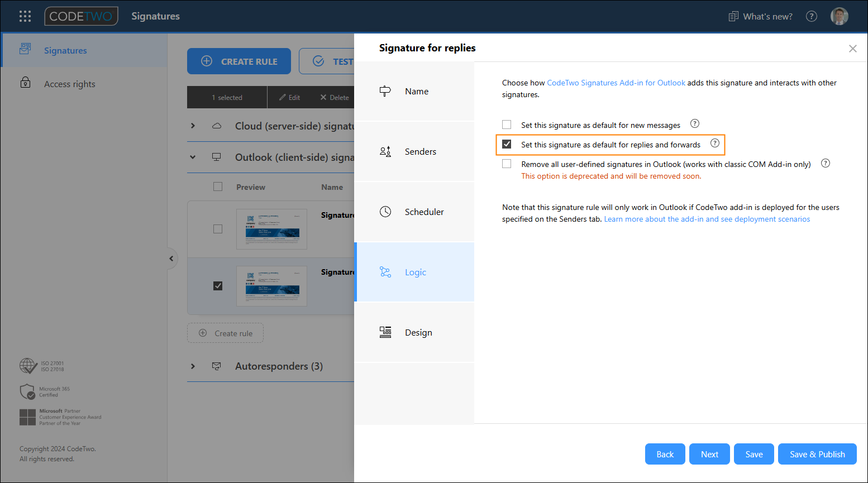Click the dashed Create rule button
This screenshot has height=483, width=868.
(226, 333)
